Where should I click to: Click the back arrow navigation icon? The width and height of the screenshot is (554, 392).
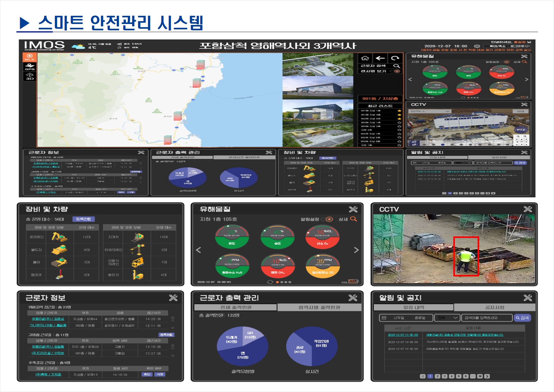[x=380, y=58]
